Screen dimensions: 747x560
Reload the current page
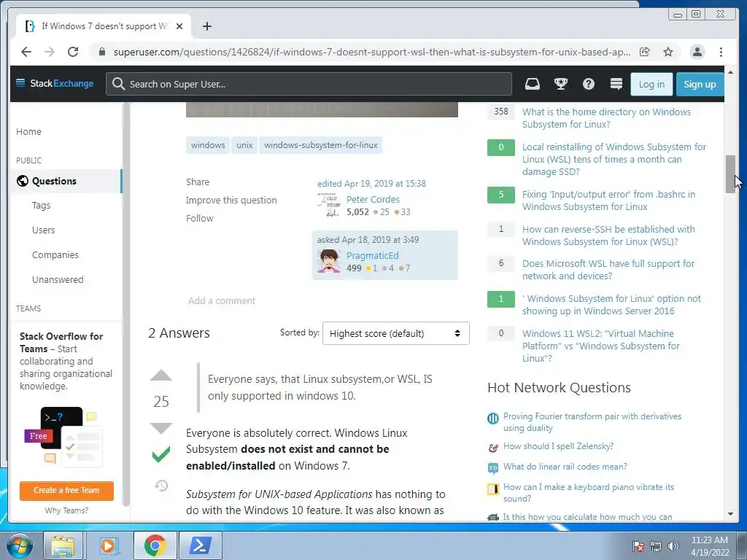[73, 52]
